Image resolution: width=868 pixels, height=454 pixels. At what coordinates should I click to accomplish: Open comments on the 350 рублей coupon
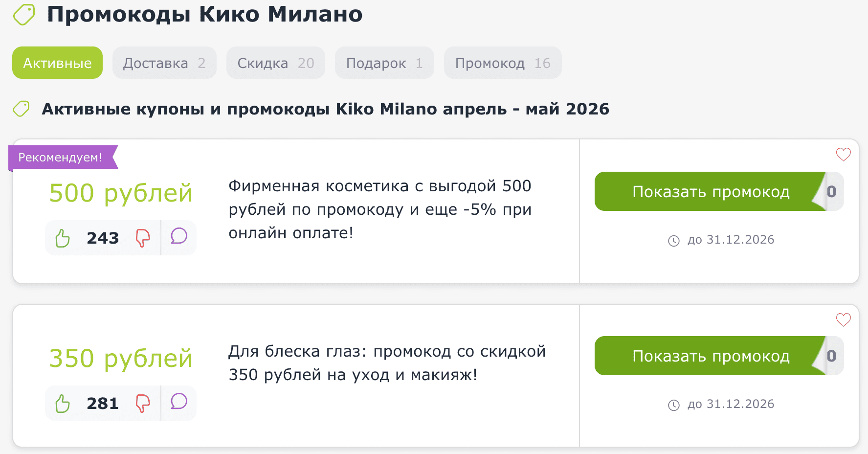click(179, 403)
